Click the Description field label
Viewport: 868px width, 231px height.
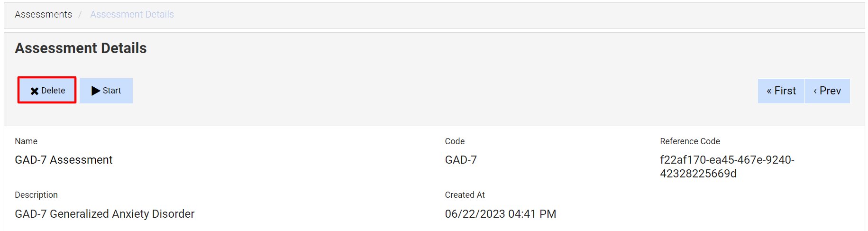(36, 195)
